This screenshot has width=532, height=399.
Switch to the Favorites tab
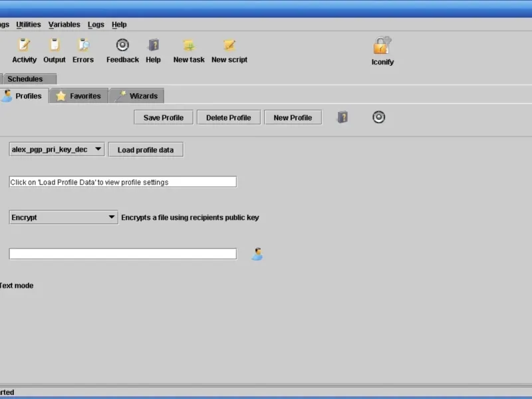78,96
